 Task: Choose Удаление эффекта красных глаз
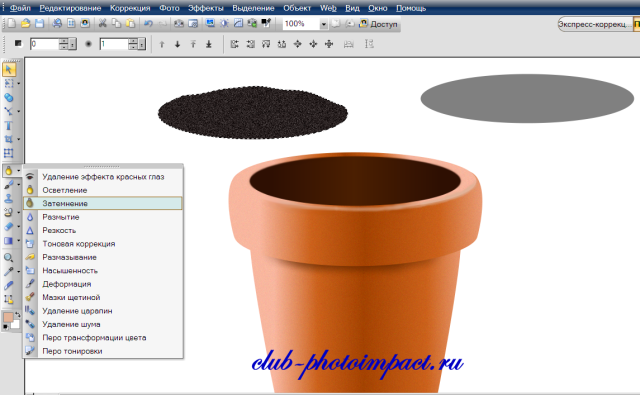coord(103,177)
